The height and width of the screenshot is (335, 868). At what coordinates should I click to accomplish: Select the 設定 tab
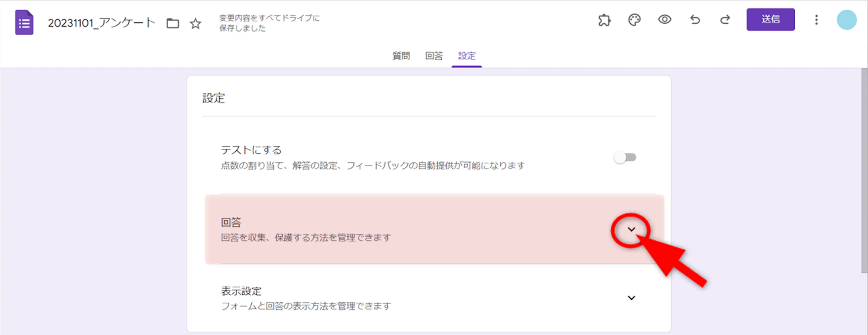[x=467, y=56]
